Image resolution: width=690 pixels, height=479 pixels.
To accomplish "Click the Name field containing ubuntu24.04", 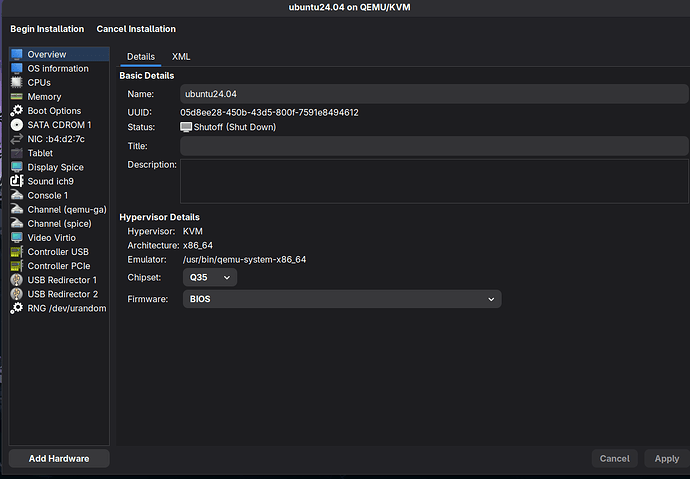I will (x=434, y=94).
